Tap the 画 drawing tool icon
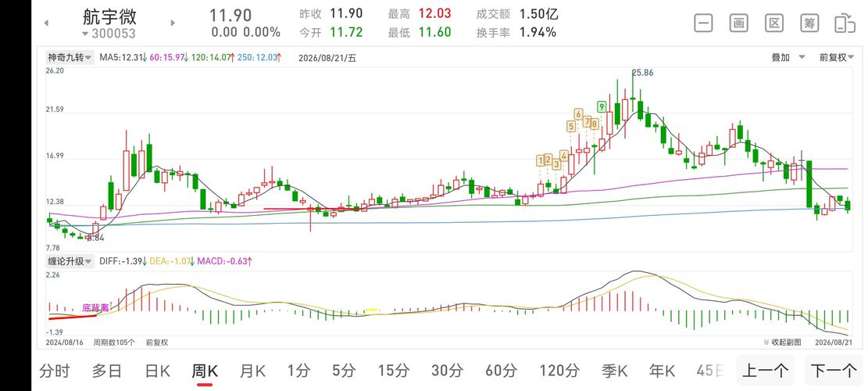Screen dimensions: 868x391 coord(738,23)
